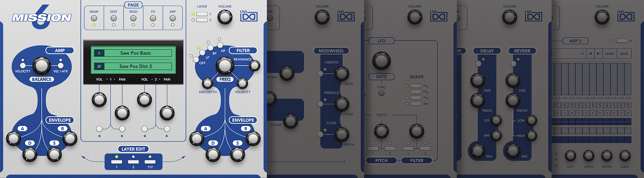Set the filter mode to OFF
The height and width of the screenshot is (178, 644).
196,60
